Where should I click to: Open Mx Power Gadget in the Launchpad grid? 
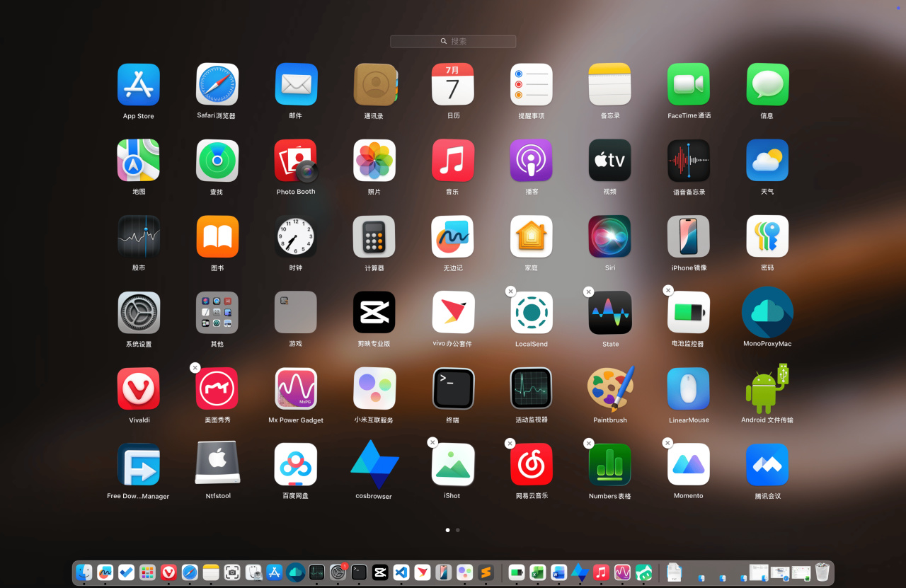pyautogui.click(x=296, y=388)
